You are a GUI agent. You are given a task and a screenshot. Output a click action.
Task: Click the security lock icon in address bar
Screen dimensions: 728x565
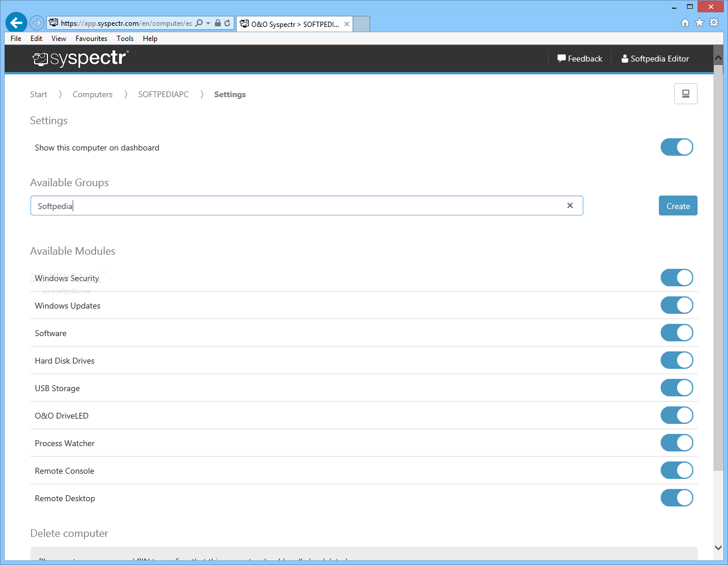(x=217, y=23)
